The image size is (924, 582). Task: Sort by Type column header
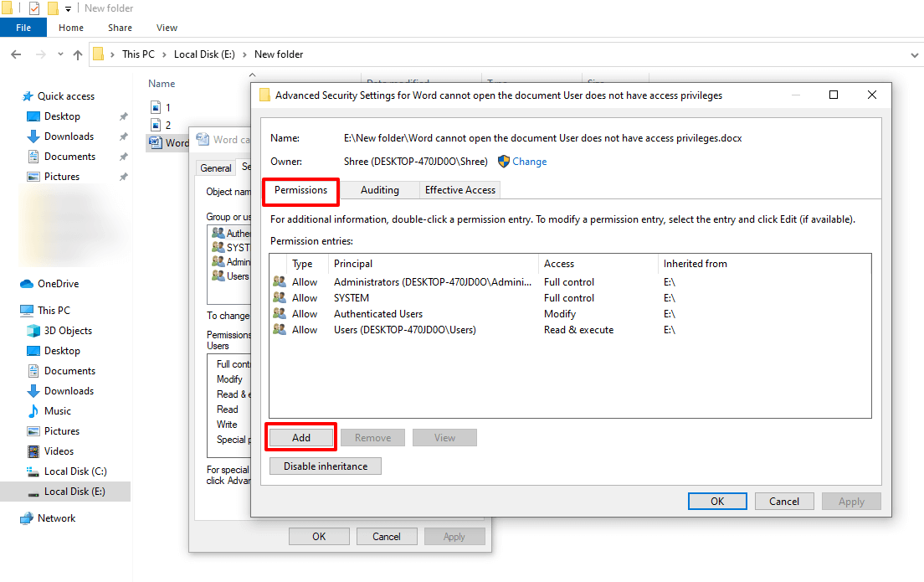(308, 264)
